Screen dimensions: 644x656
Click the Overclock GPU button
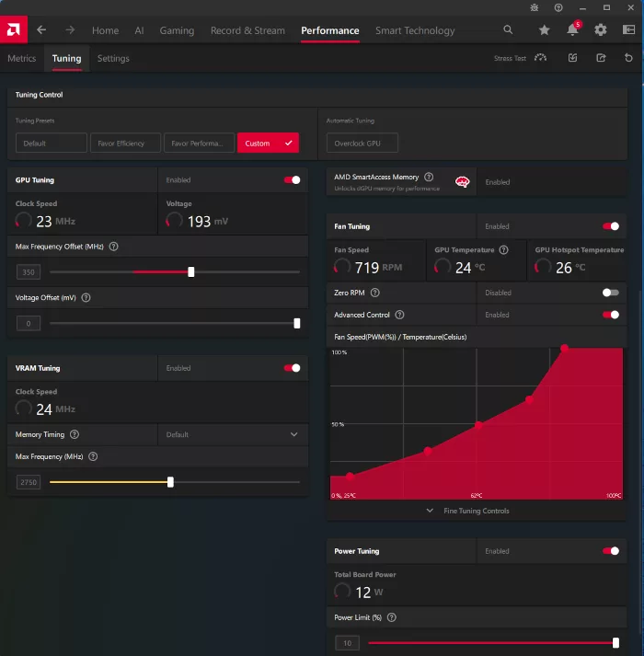click(x=362, y=144)
